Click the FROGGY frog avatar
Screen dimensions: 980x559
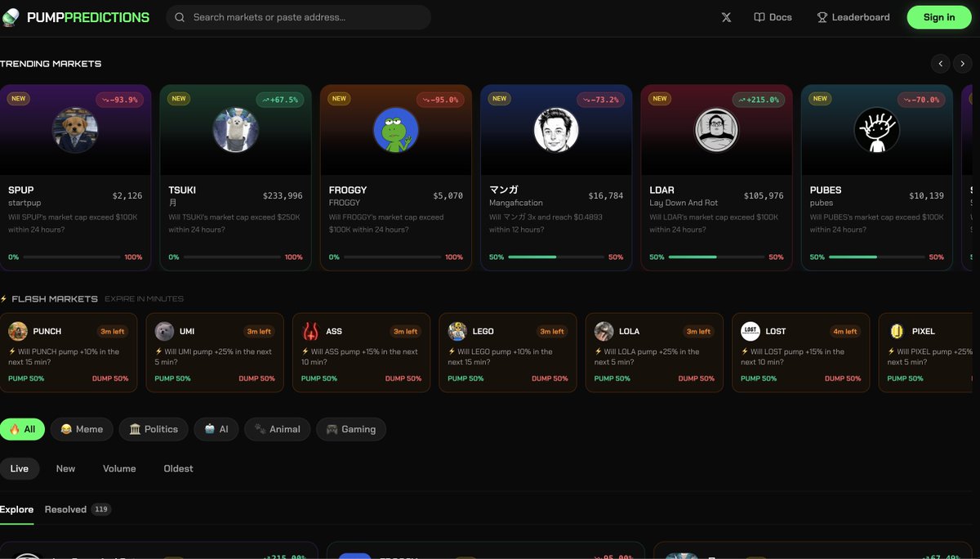point(396,130)
